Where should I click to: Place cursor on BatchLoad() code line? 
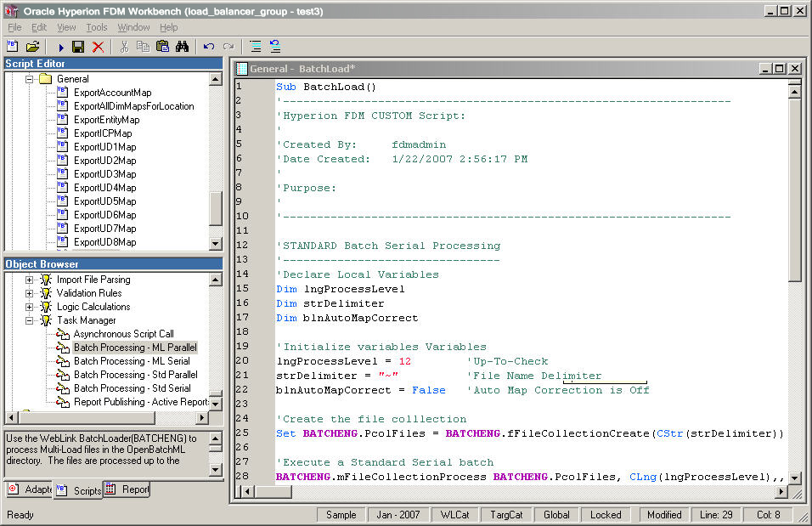click(325, 87)
